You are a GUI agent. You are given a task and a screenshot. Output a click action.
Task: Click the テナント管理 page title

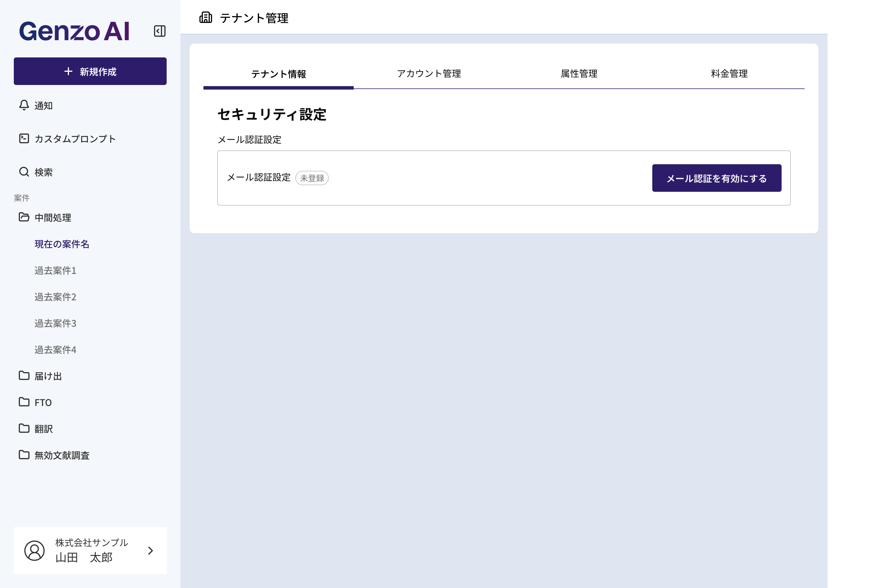tap(254, 18)
